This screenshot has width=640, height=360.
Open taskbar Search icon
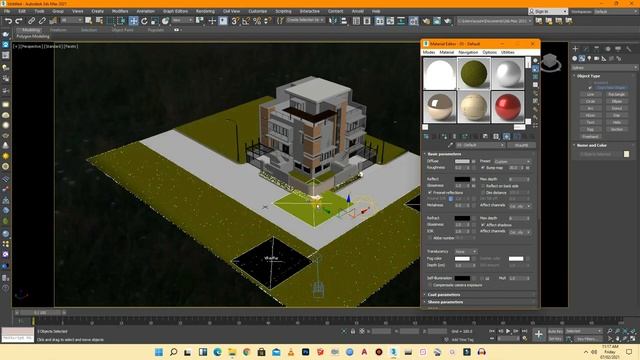tap(173, 352)
